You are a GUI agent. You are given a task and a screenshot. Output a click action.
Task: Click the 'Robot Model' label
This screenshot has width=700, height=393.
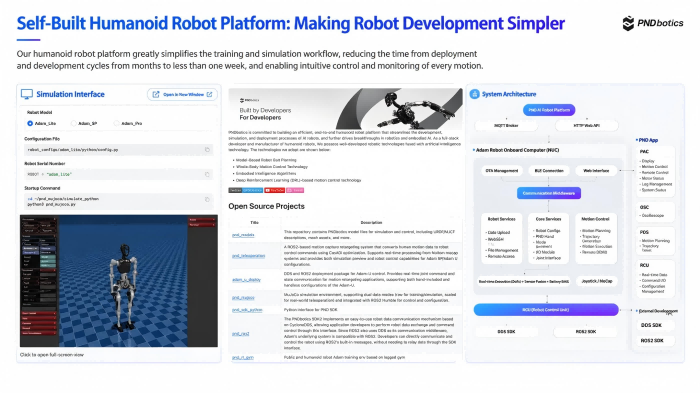click(x=39, y=113)
